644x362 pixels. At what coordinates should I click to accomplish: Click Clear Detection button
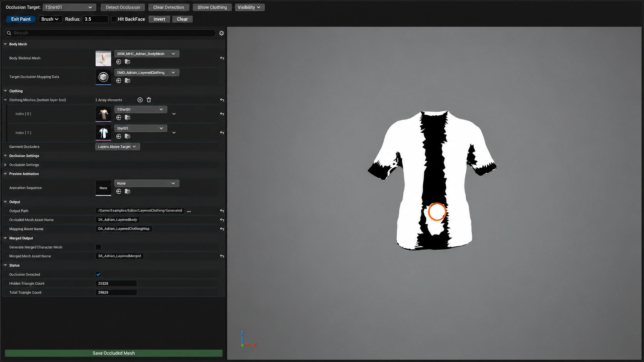169,7
